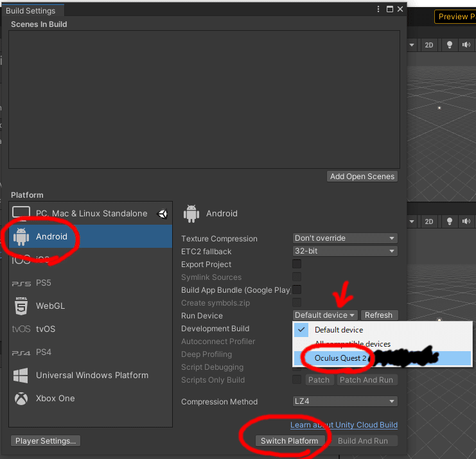Click the Patch button

click(319, 380)
